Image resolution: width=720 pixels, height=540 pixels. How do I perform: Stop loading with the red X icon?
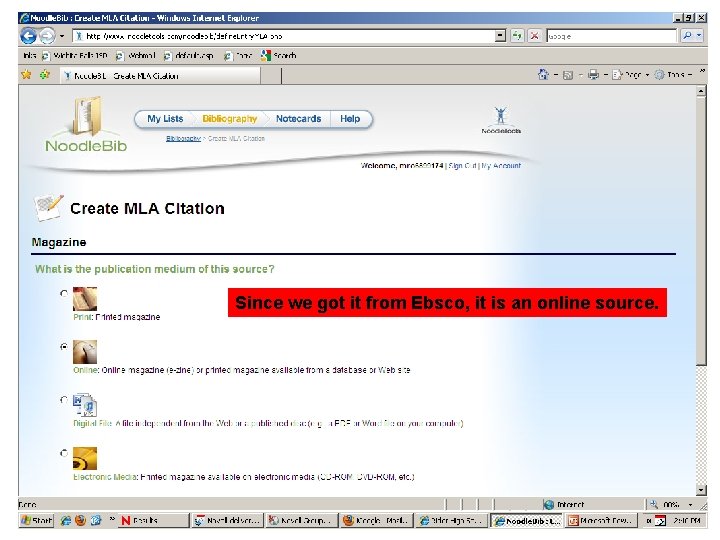(534, 36)
